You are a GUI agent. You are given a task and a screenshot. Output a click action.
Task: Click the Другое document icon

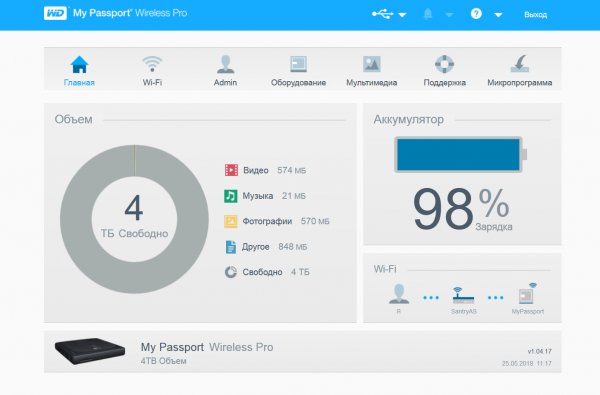[231, 247]
